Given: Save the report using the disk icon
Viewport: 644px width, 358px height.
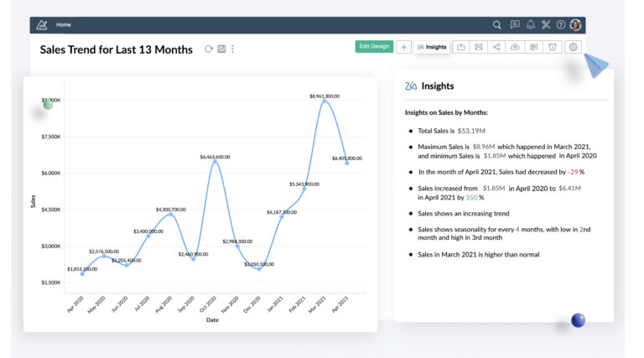Looking at the screenshot, I should [221, 49].
